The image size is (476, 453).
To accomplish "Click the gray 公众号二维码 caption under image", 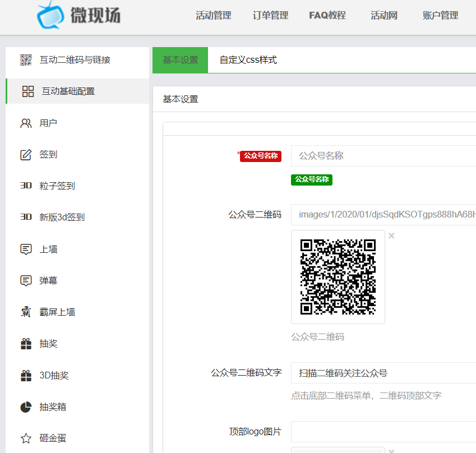I will (317, 337).
